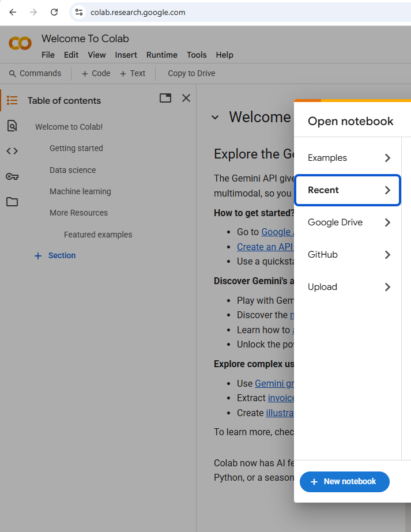Open the link beginning 'illustra' after Create

click(280, 413)
